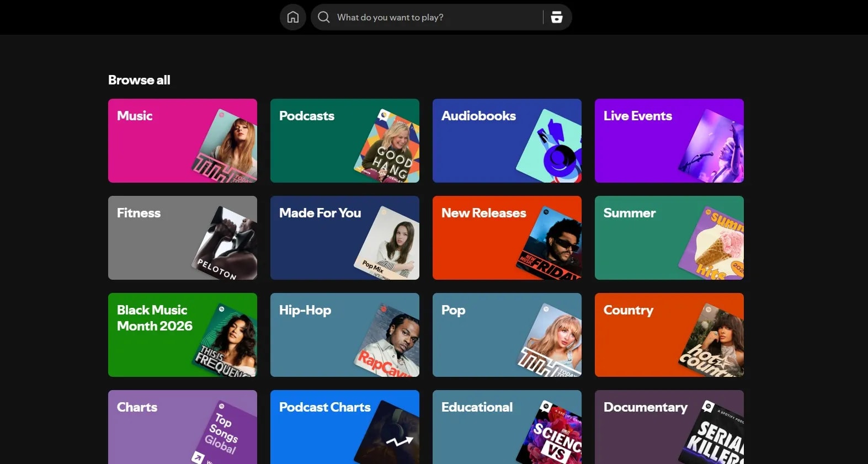This screenshot has height=464, width=868.
Task: Open the Podcasts category card
Action: click(345, 141)
